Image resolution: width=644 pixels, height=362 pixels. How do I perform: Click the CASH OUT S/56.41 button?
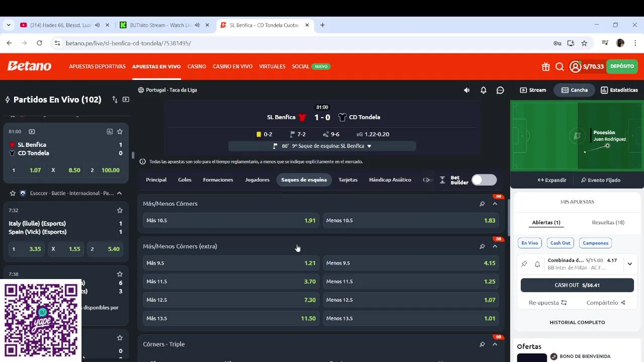pyautogui.click(x=577, y=285)
